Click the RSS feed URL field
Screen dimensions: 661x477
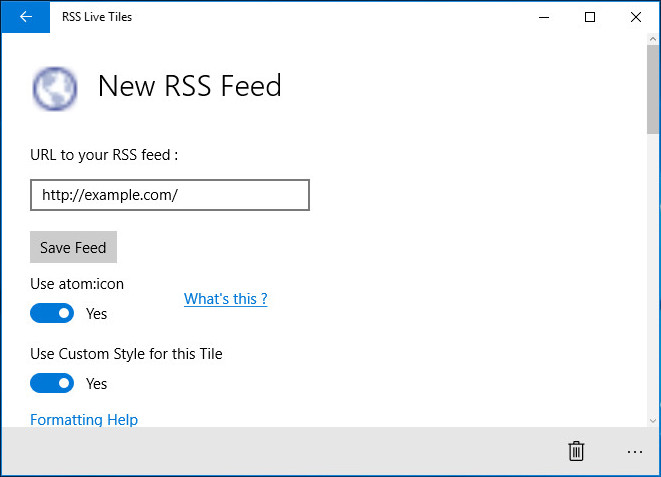tap(170, 195)
